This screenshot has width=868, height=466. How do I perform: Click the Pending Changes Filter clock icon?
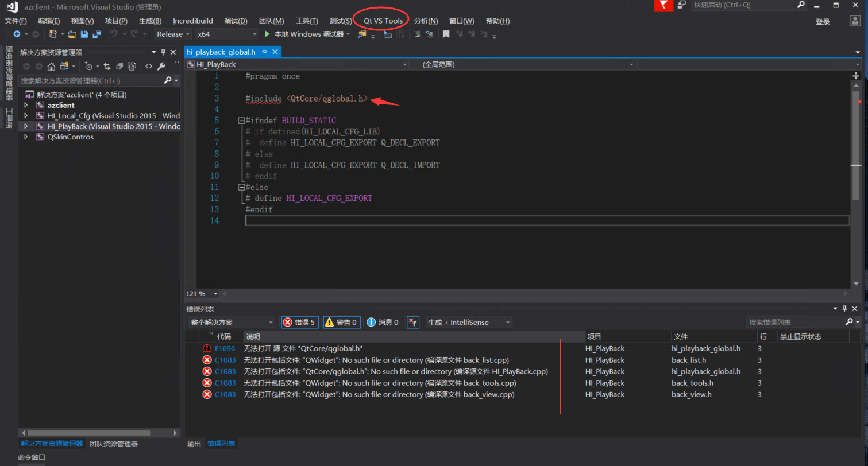(x=88, y=66)
